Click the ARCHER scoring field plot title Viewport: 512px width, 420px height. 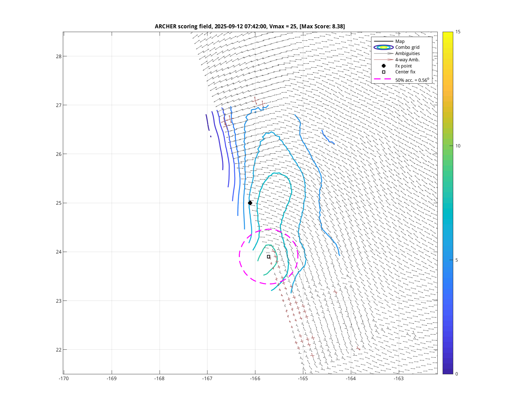250,26
